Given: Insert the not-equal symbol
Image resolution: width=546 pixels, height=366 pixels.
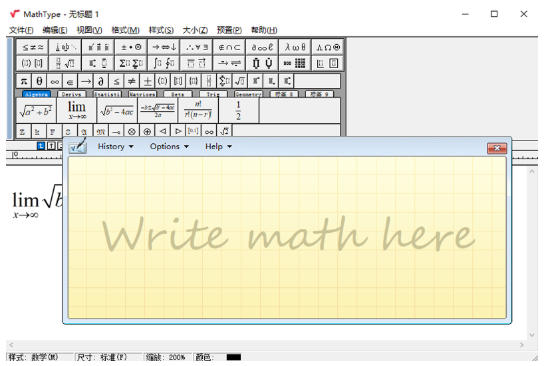Looking at the screenshot, I should pos(132,81).
